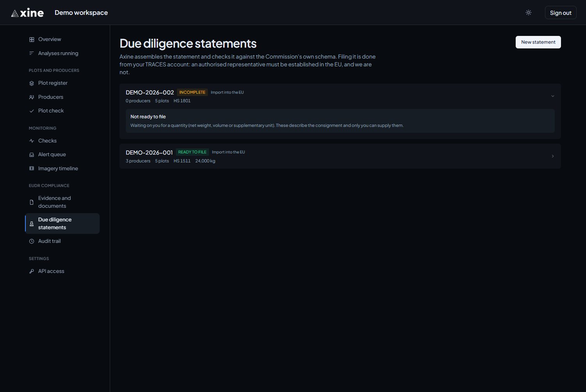Click the Demo workspace title
The height and width of the screenshot is (392, 586).
[x=81, y=12]
